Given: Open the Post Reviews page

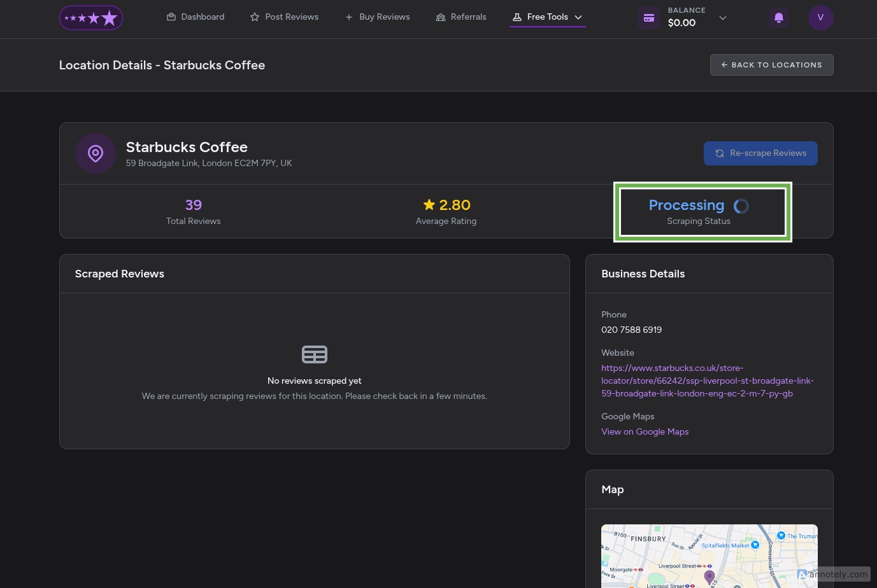Looking at the screenshot, I should pos(284,17).
